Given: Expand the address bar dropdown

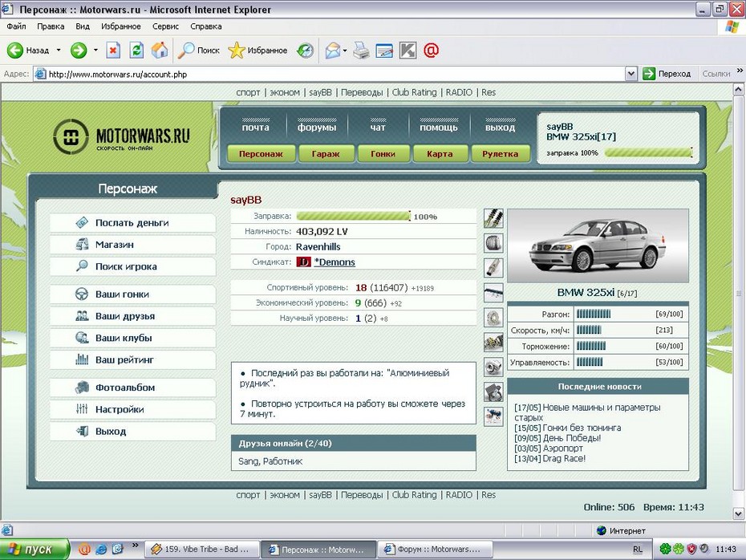Looking at the screenshot, I should (x=630, y=74).
